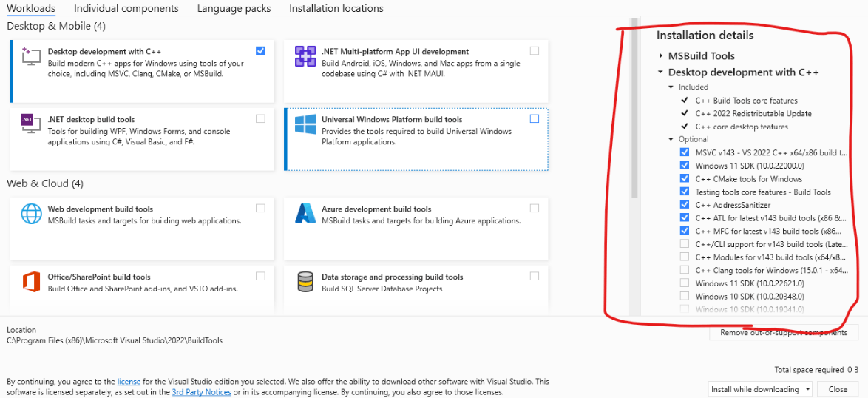Collapse the Desktop development with C++ details node

[x=660, y=72]
